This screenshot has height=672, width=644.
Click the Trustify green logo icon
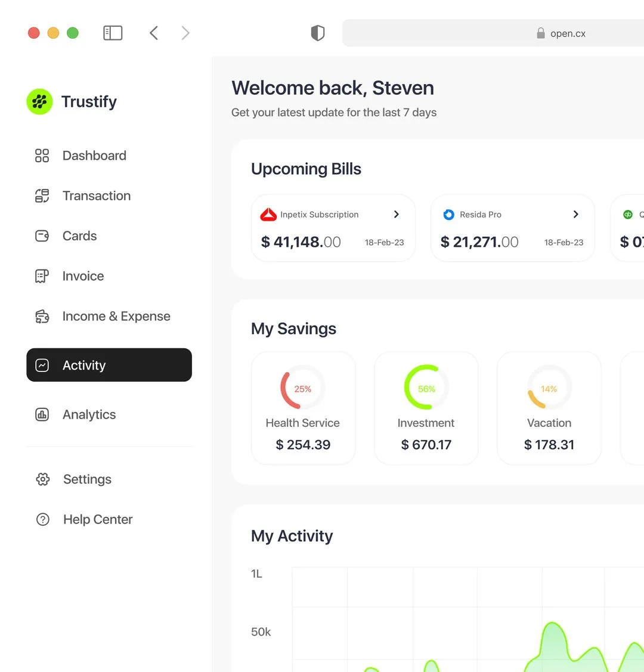[x=39, y=101]
